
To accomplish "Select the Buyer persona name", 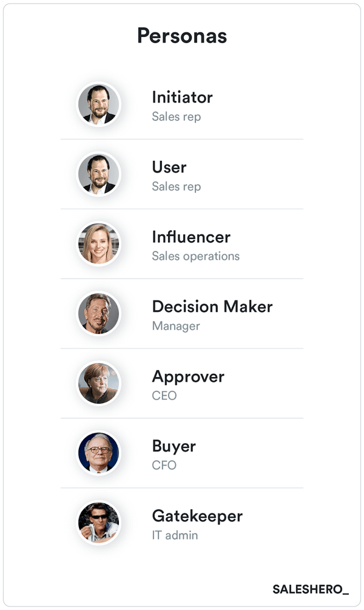I will (x=174, y=446).
